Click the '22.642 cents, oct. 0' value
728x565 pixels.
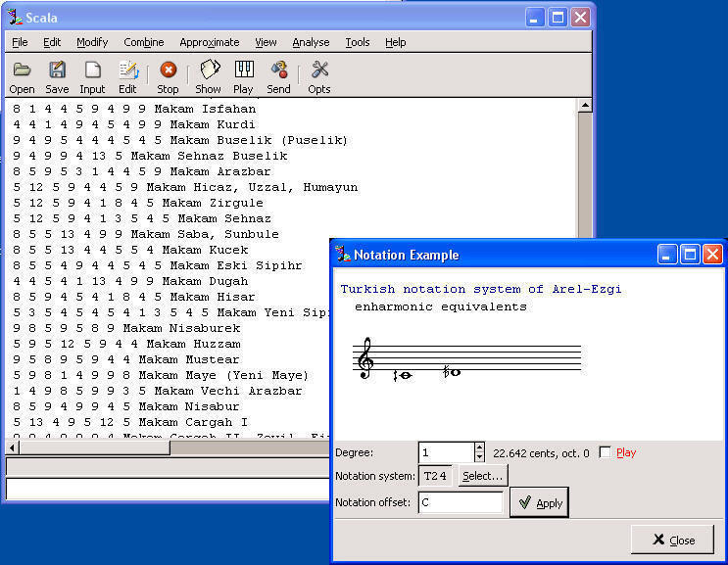coord(541,453)
